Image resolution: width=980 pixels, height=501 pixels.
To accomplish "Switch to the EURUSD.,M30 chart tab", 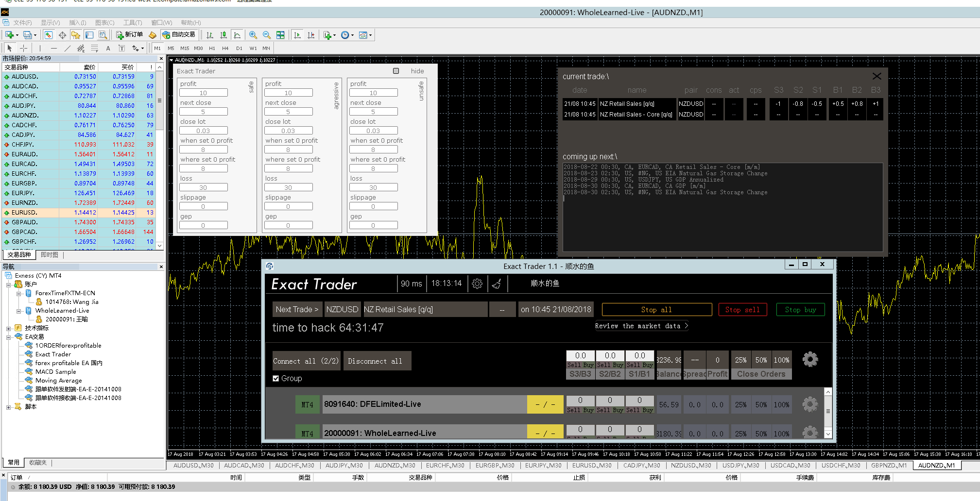I will pyautogui.click(x=591, y=466).
